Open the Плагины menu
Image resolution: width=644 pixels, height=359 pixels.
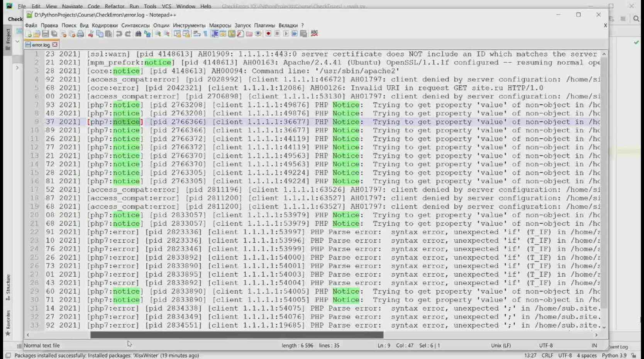click(x=264, y=25)
